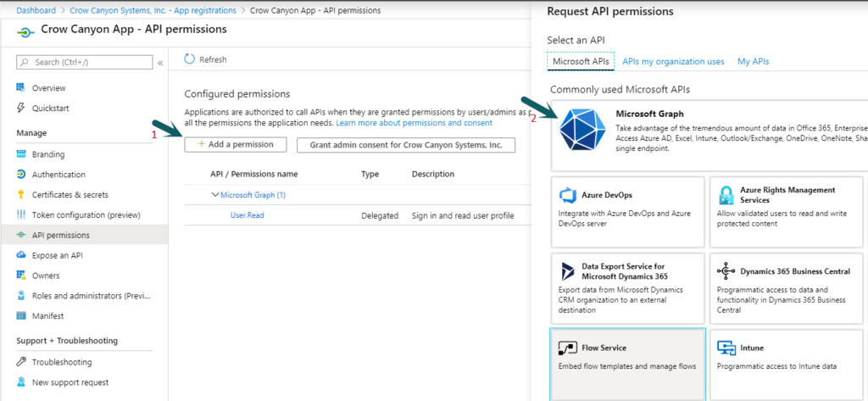Select the Intune card title
Image resolution: width=868 pixels, height=401 pixels.
point(752,348)
